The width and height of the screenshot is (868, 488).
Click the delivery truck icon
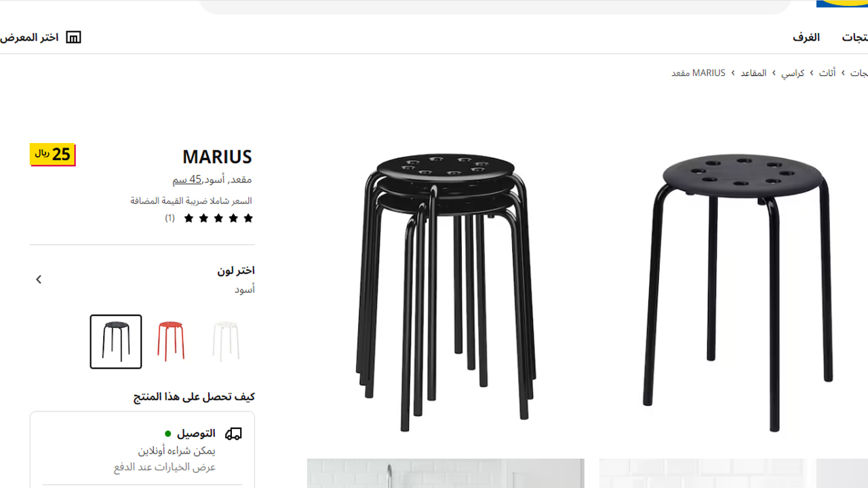pyautogui.click(x=233, y=434)
